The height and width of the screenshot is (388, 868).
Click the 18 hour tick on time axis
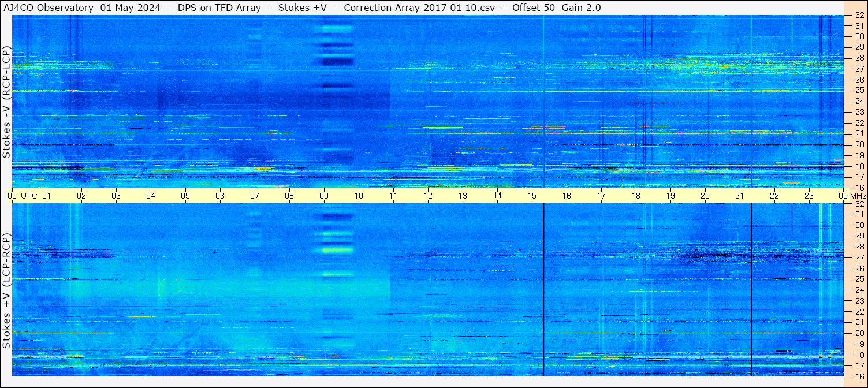pyautogui.click(x=636, y=196)
